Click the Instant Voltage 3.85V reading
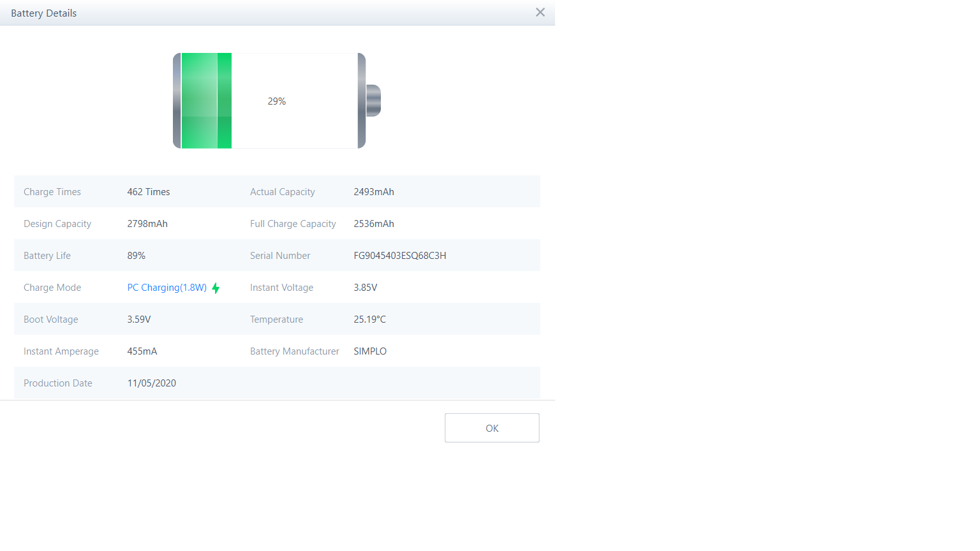The image size is (980, 551). pos(365,288)
